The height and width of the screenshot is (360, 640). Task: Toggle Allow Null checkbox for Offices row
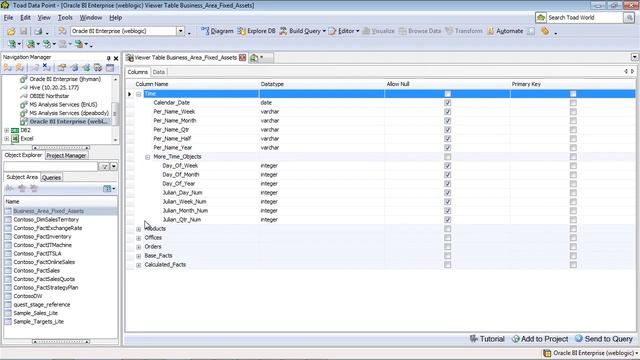tap(448, 238)
